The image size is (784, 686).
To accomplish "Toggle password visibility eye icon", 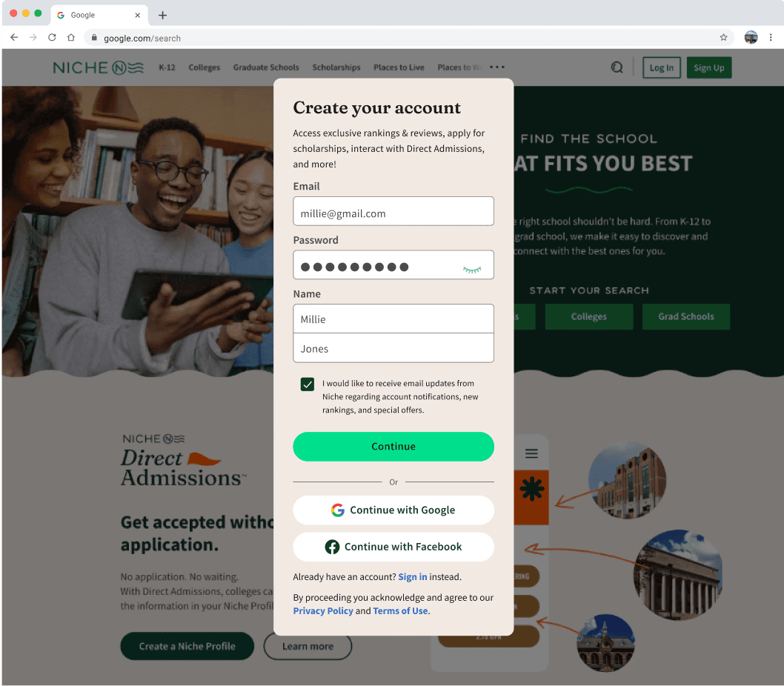I will pos(471,270).
